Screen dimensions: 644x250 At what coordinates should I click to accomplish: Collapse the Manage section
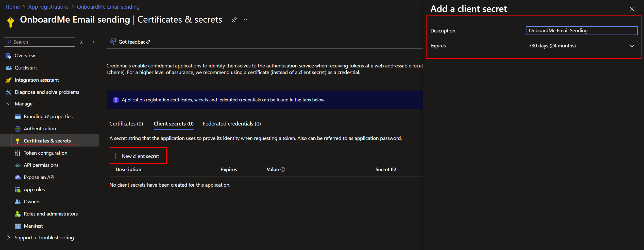point(9,104)
